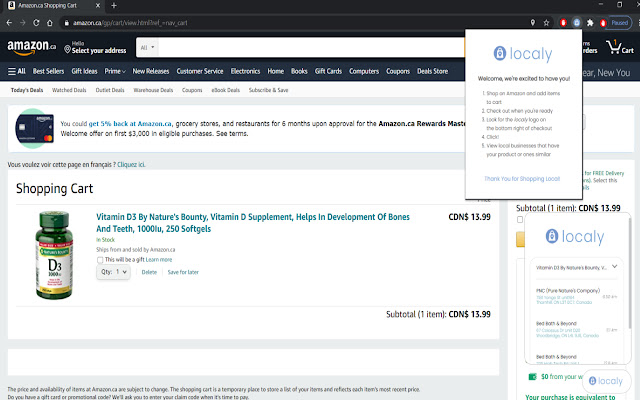This screenshot has width=640, height=400.
Task: Click first red extension icon in toolbar
Action: coord(563,23)
